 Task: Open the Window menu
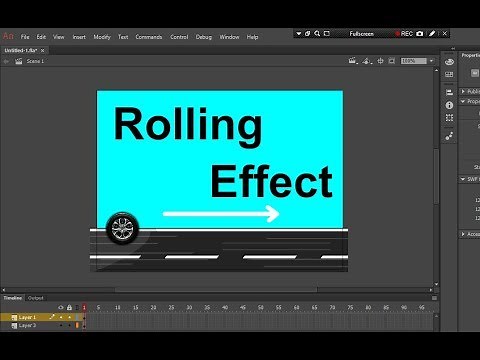click(229, 37)
